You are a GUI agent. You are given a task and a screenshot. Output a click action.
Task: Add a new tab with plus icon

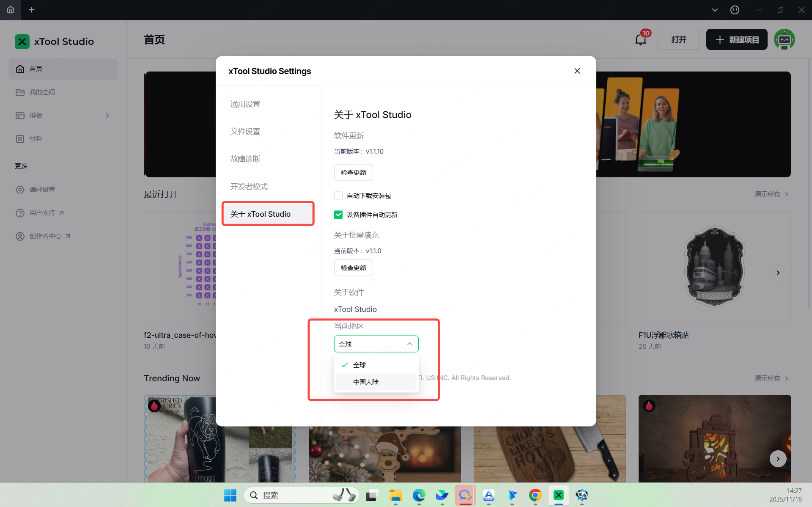pos(32,10)
